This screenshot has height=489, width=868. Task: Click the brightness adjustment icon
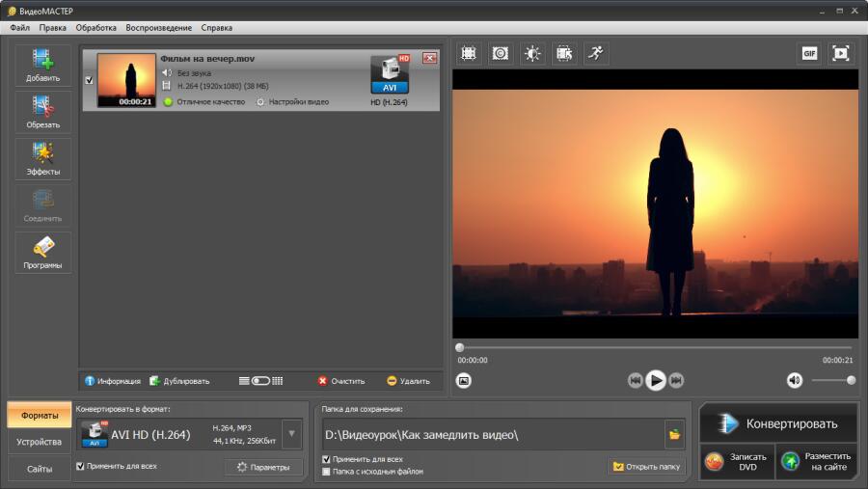(x=532, y=53)
